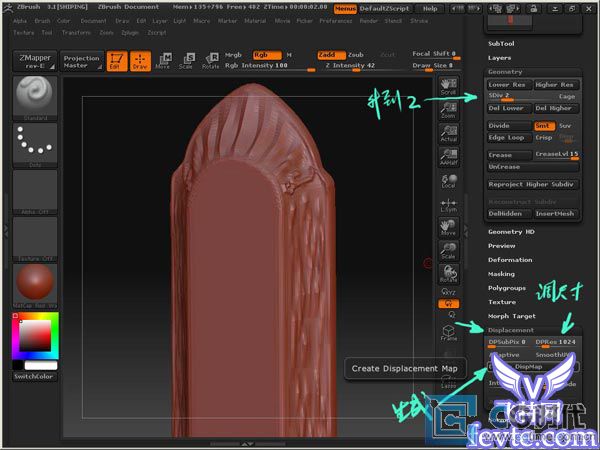This screenshot has height=450, width=600.
Task: Expand the SubTool subpalette
Action: [501, 44]
